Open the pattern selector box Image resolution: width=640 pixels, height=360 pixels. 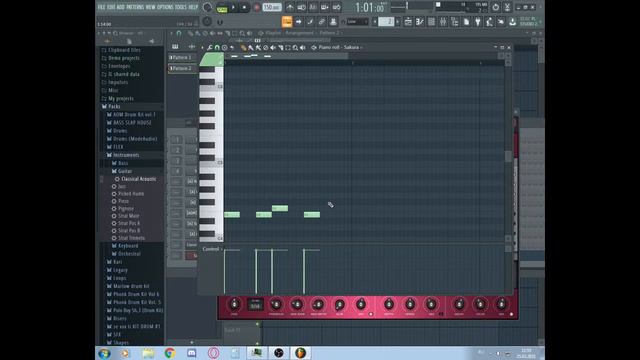pos(386,22)
